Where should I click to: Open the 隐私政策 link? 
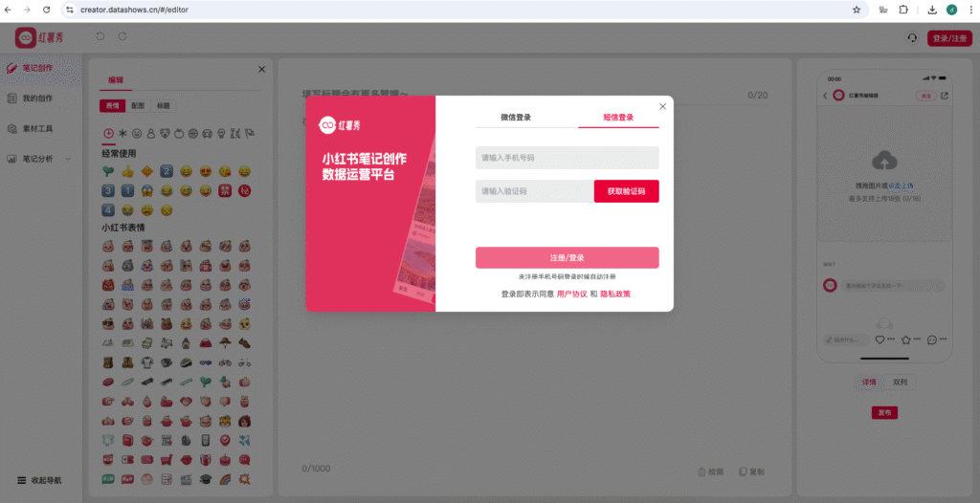point(615,294)
